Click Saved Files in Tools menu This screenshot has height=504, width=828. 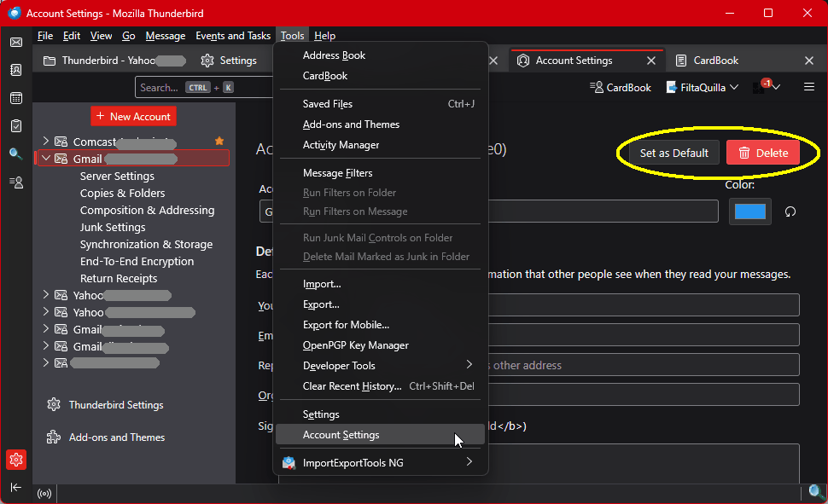(x=380, y=104)
